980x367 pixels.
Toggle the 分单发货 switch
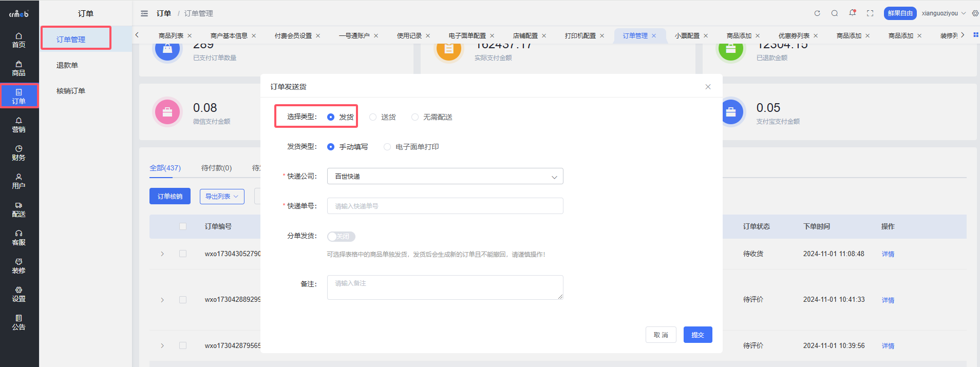click(341, 237)
